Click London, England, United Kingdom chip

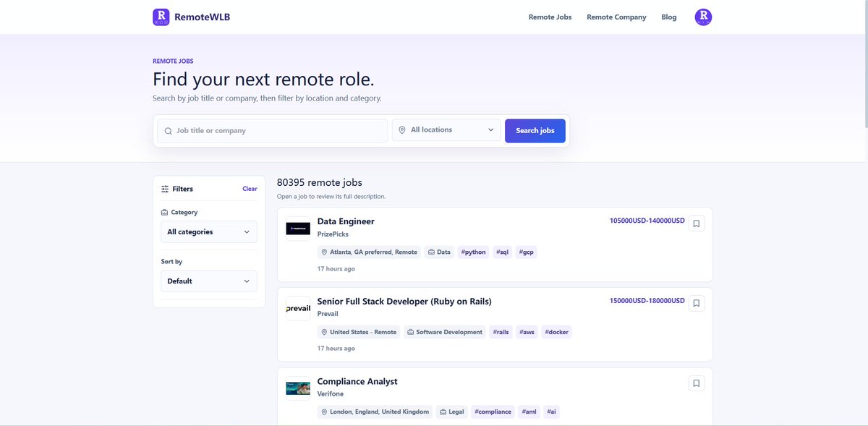375,412
